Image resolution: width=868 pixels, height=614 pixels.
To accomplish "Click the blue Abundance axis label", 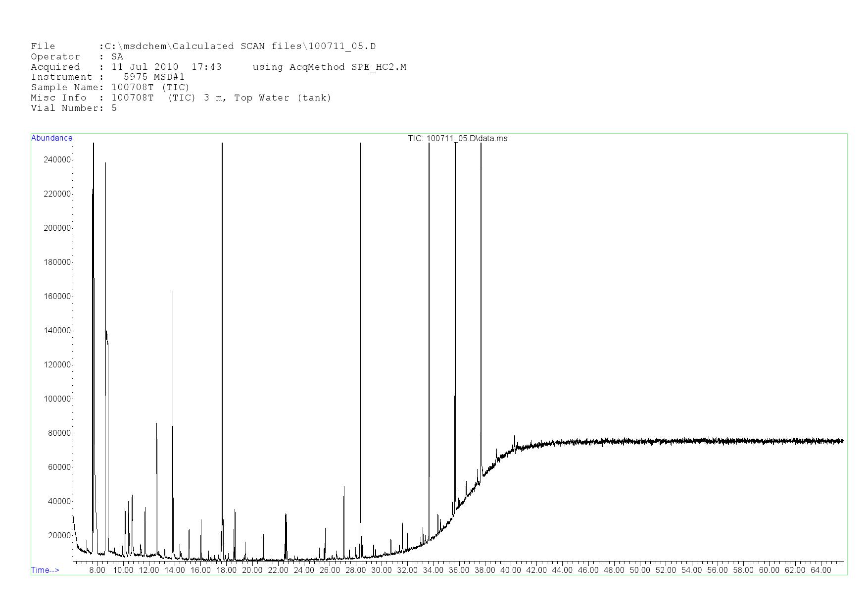I will tap(51, 138).
